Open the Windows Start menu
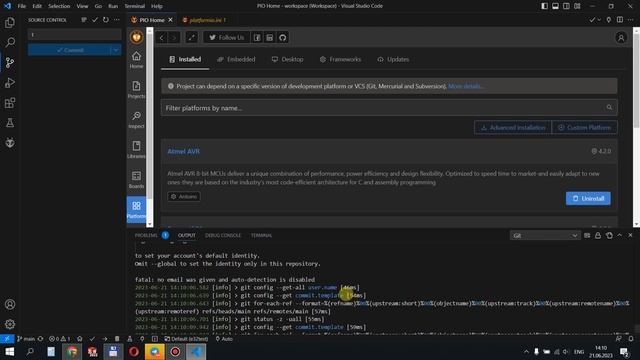This screenshot has height=360, width=640. pyautogui.click(x=9, y=352)
